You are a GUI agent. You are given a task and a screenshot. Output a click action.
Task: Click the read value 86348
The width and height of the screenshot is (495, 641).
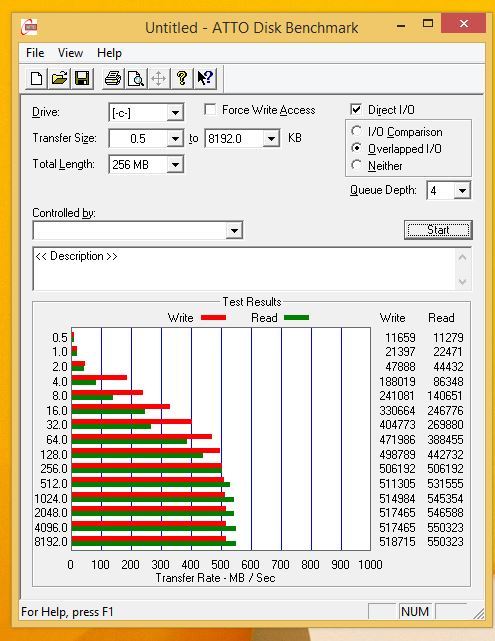pos(448,381)
